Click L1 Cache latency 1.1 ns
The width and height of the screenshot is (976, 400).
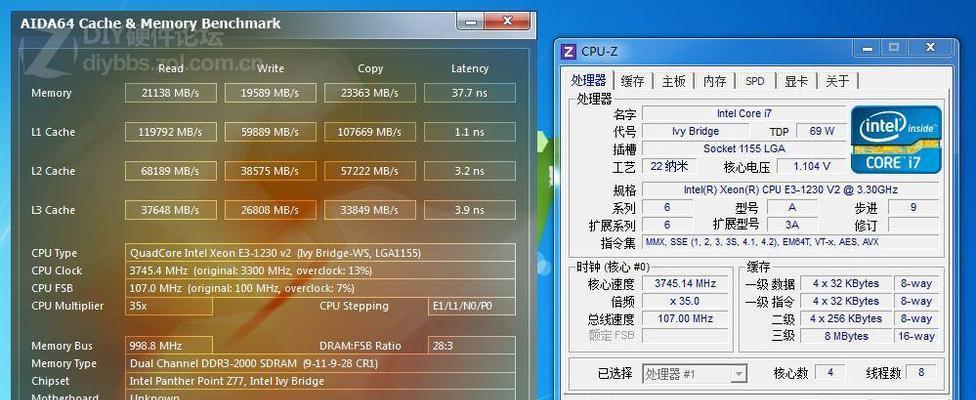point(469,132)
